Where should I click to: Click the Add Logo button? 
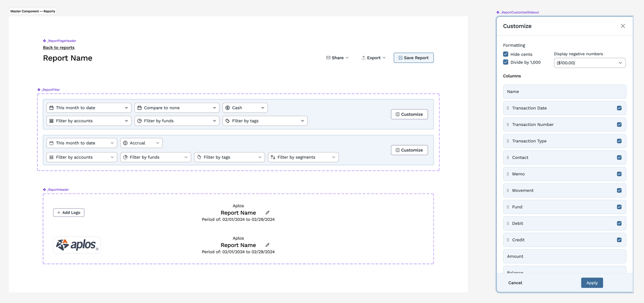[x=69, y=212]
